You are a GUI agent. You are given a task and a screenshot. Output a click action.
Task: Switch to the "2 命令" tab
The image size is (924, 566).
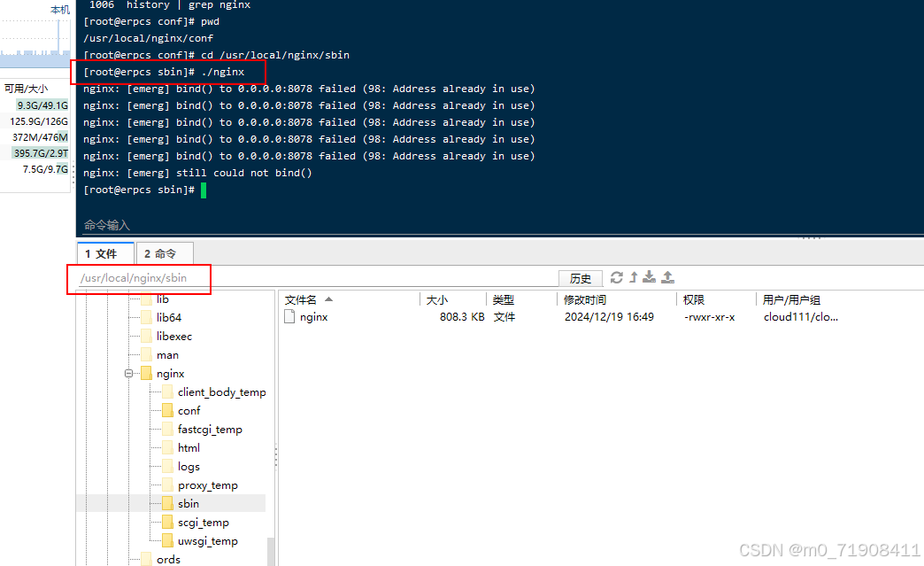point(164,252)
